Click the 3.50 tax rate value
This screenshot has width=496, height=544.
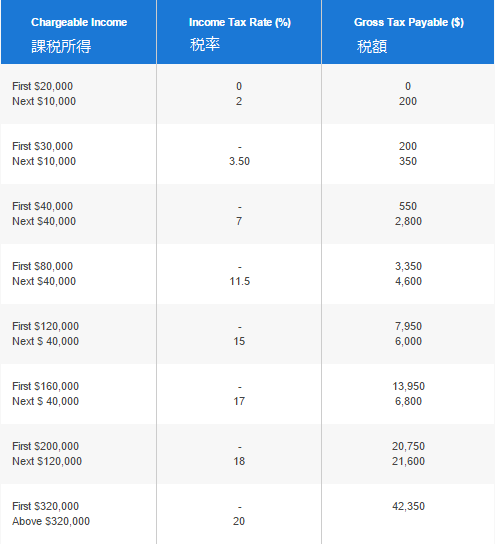pos(239,161)
